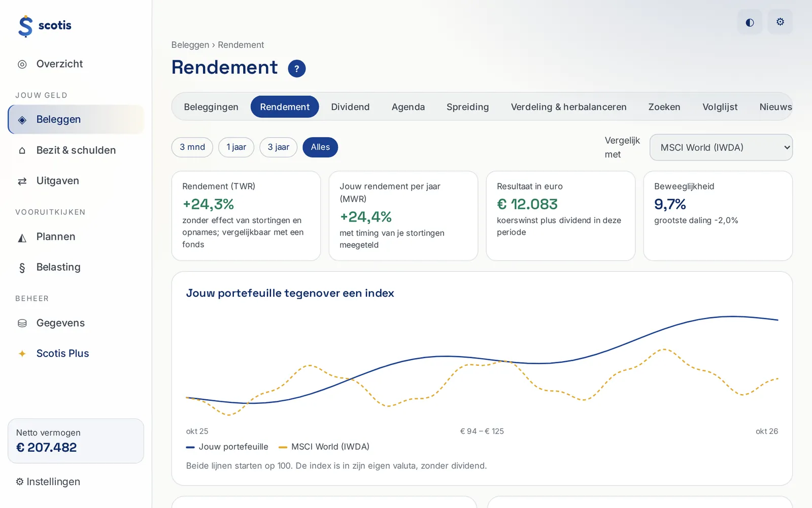Open the Rendement help question mark

pos(297,69)
